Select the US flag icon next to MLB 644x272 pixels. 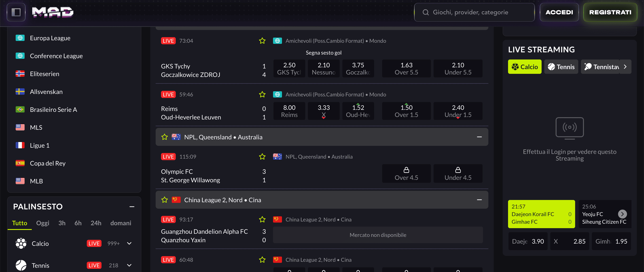20,181
